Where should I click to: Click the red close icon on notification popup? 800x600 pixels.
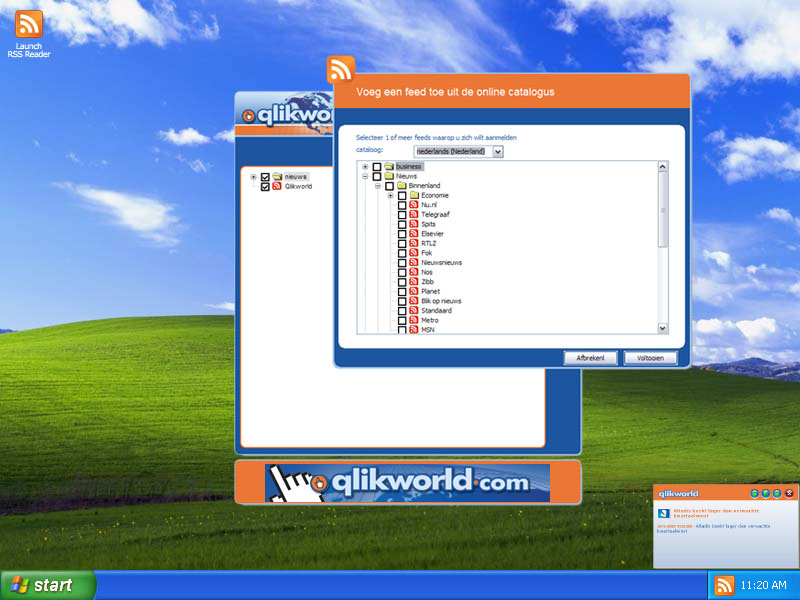click(789, 493)
